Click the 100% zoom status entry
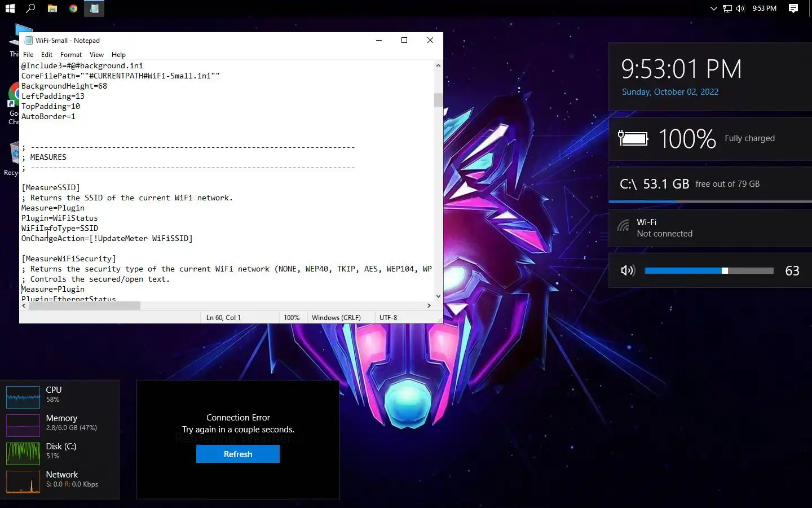812x508 pixels. [x=292, y=318]
